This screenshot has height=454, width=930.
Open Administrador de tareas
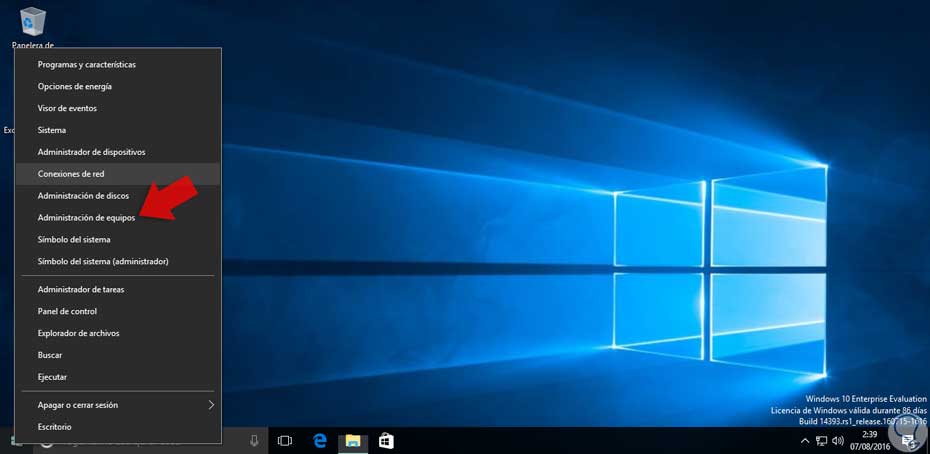tap(117, 290)
